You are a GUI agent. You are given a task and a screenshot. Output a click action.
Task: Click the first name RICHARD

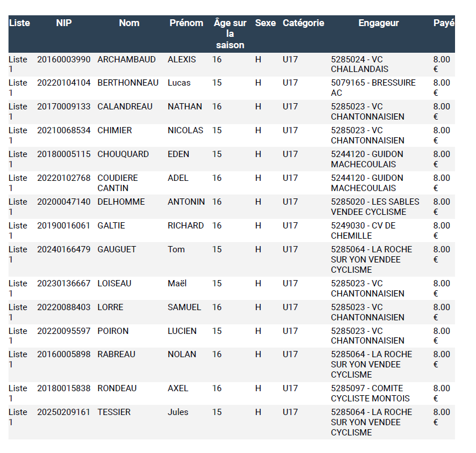(x=185, y=226)
